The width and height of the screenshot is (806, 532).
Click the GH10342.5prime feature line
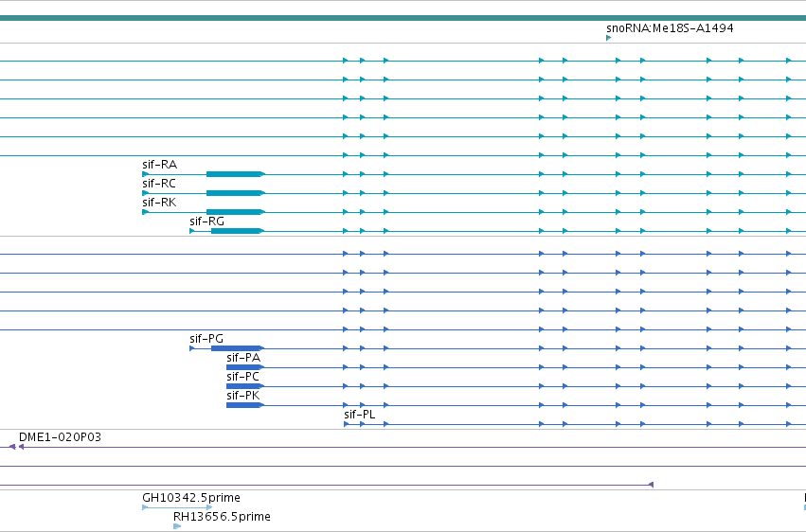click(x=177, y=507)
